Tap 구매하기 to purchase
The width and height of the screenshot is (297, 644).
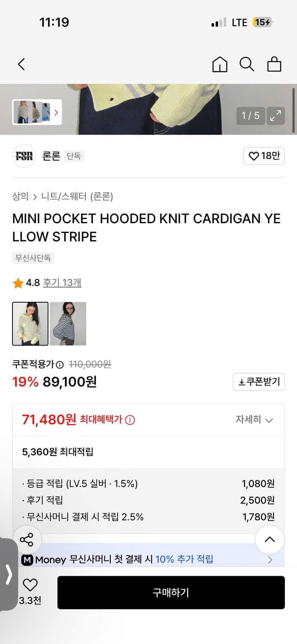(x=171, y=592)
